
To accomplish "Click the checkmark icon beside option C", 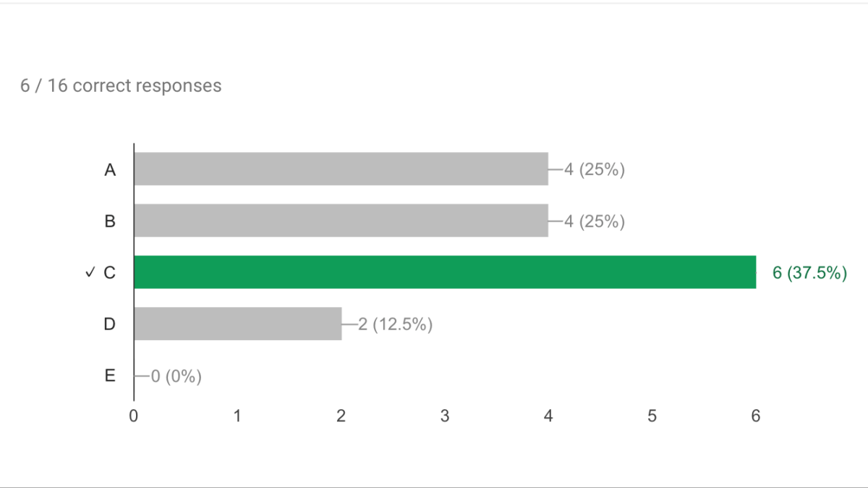I will coord(90,273).
